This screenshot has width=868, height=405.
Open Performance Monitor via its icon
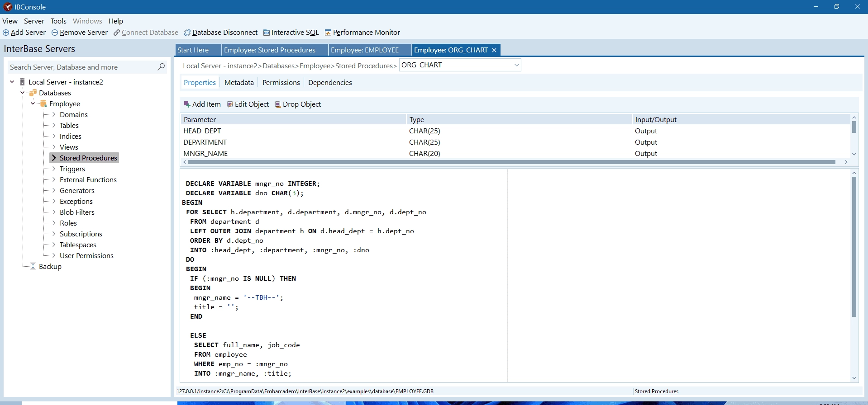pos(328,33)
